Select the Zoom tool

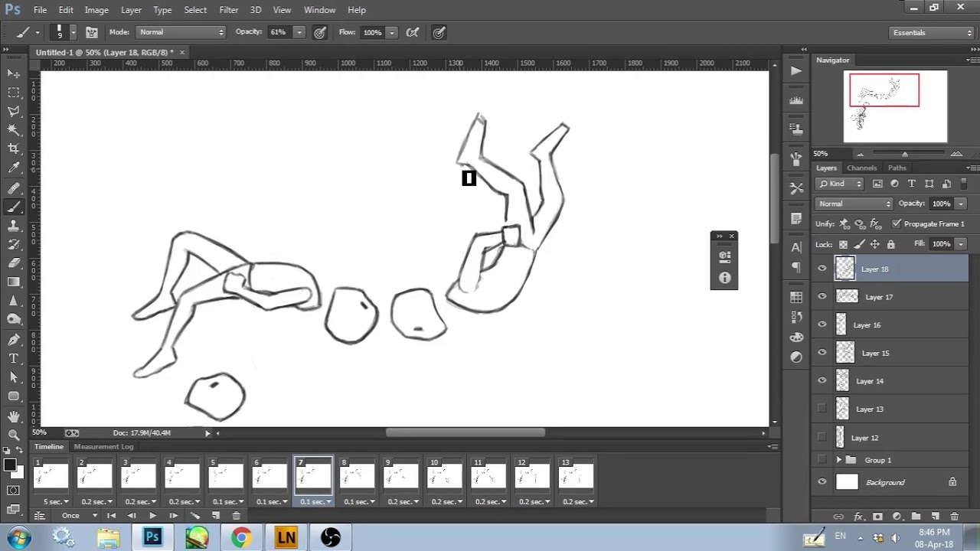[x=14, y=434]
